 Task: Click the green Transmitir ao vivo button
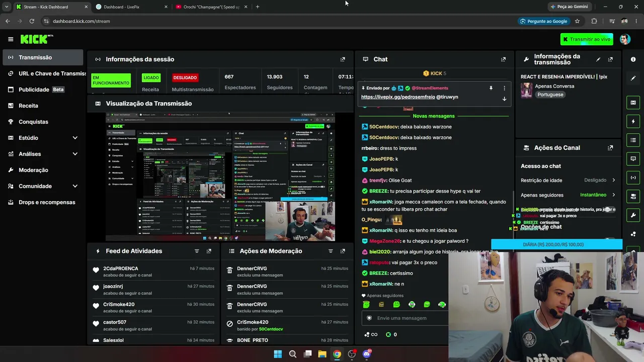tap(587, 39)
